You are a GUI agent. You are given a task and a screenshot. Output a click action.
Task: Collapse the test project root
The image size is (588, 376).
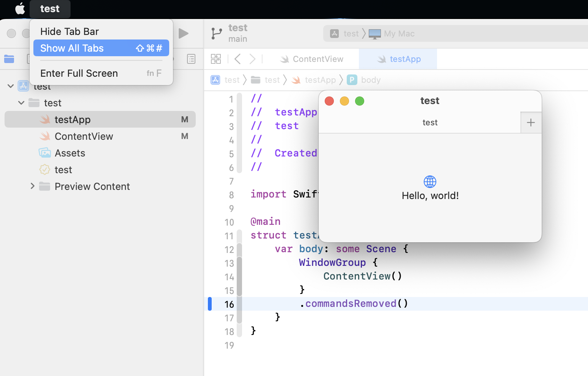tap(11, 86)
